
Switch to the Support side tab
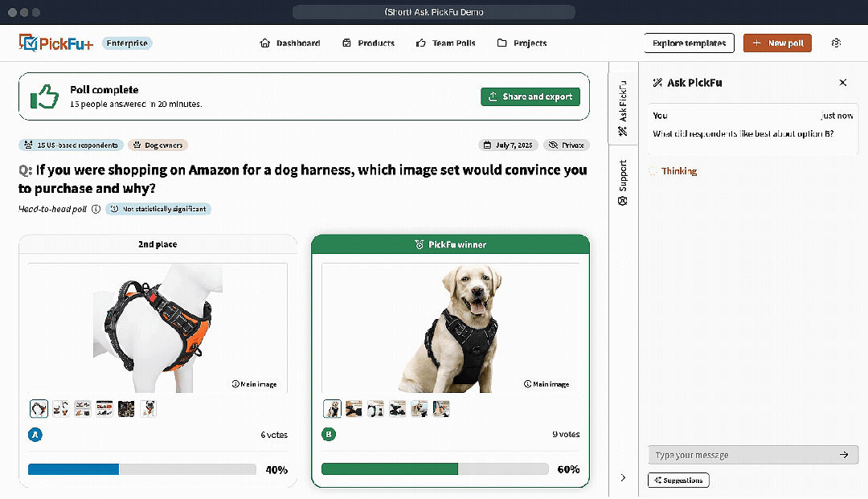623,182
